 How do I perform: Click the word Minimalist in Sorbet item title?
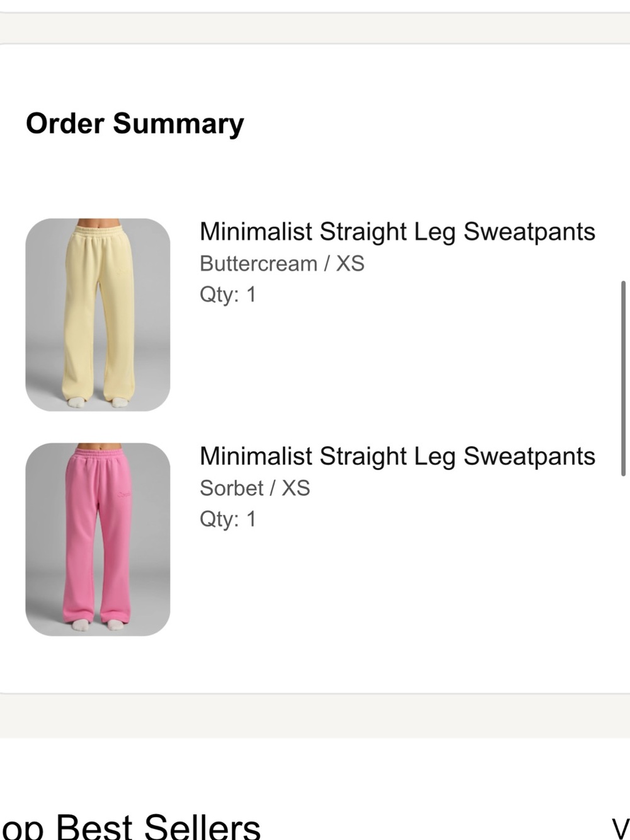256,456
